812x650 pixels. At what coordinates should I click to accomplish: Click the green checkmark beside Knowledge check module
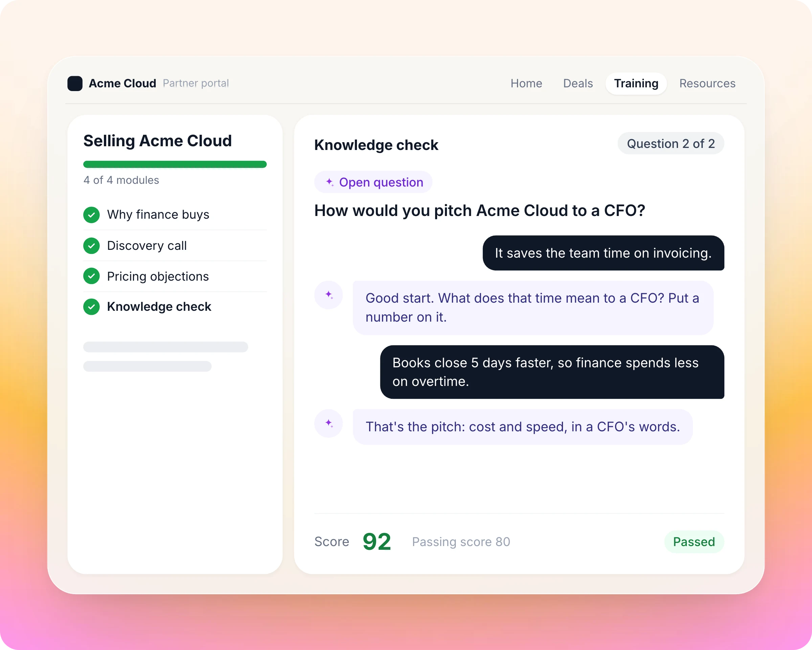point(92,307)
